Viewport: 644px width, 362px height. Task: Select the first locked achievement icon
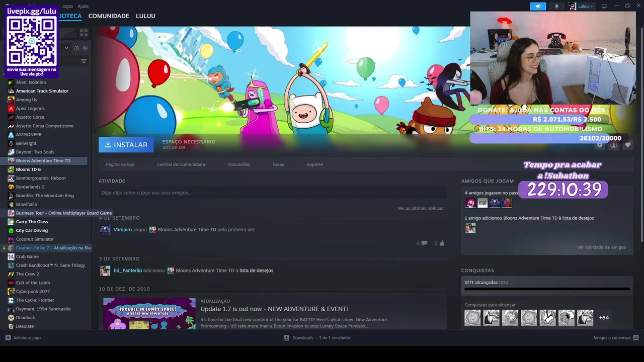472,318
